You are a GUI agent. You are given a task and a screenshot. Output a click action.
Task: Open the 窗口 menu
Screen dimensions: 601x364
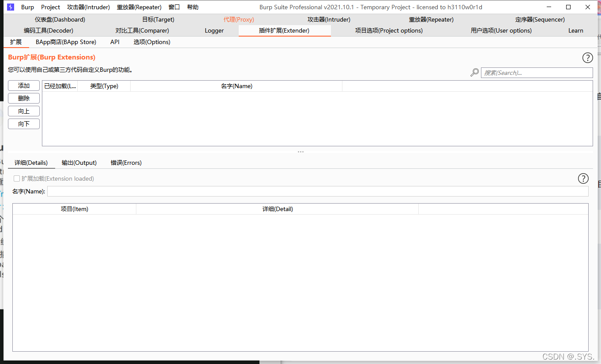point(174,7)
